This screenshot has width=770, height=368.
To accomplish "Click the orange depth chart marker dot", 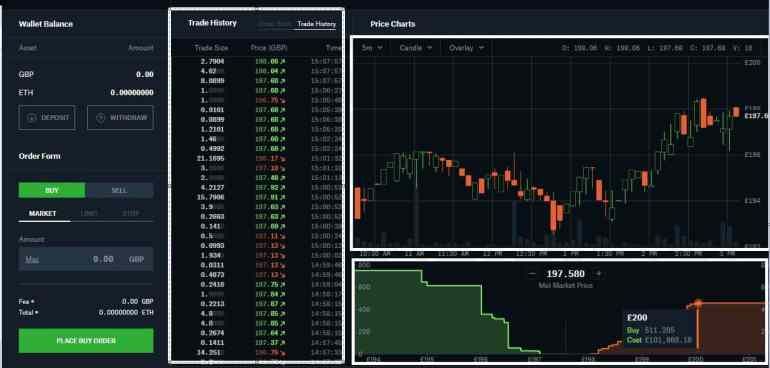I will click(697, 302).
